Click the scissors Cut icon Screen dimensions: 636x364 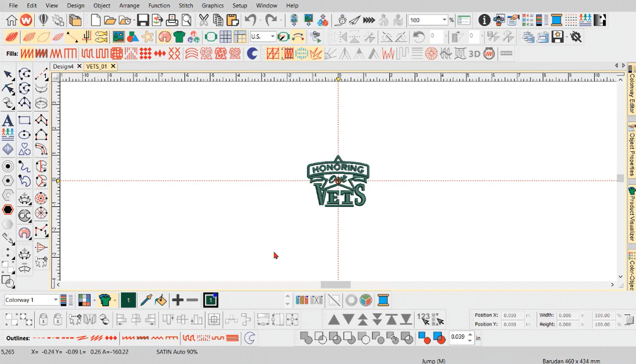pyautogui.click(x=204, y=20)
